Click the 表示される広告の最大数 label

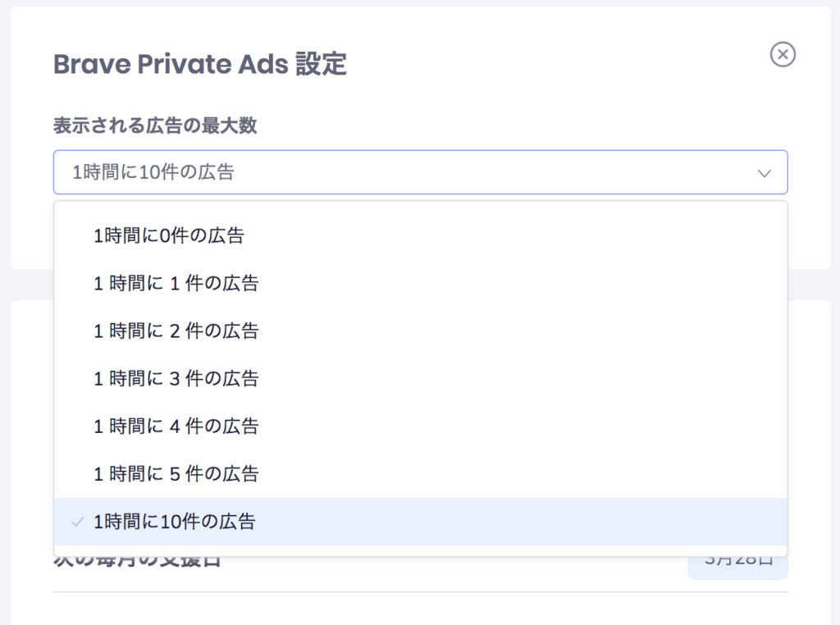[155, 125]
